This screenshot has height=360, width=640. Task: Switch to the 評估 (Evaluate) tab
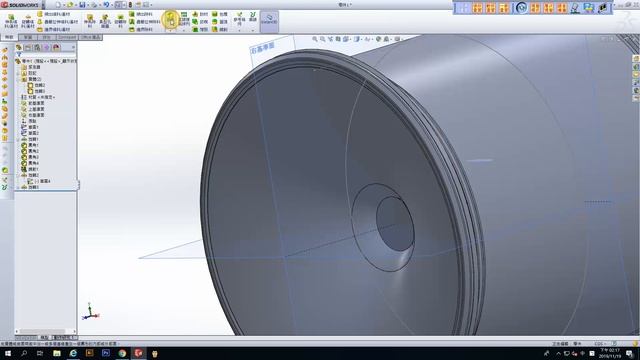pyautogui.click(x=46, y=37)
